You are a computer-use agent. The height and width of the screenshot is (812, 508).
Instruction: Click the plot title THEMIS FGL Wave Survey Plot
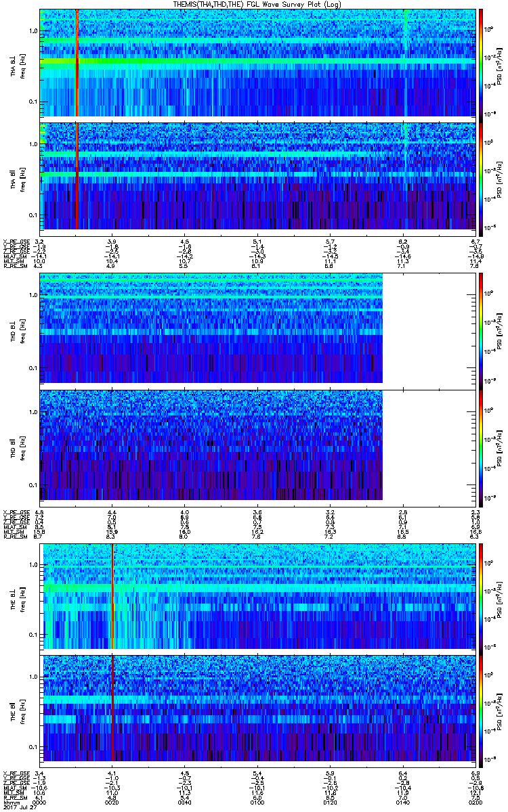pos(258,4)
